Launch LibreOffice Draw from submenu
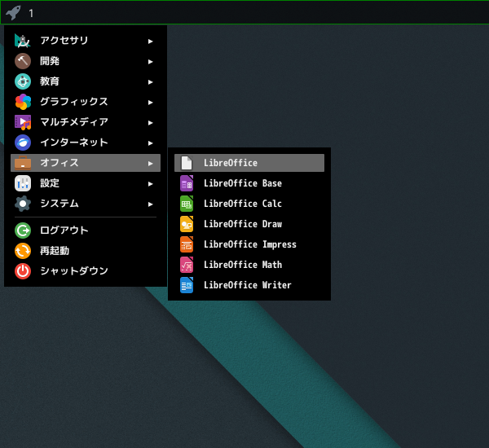 pos(249,224)
